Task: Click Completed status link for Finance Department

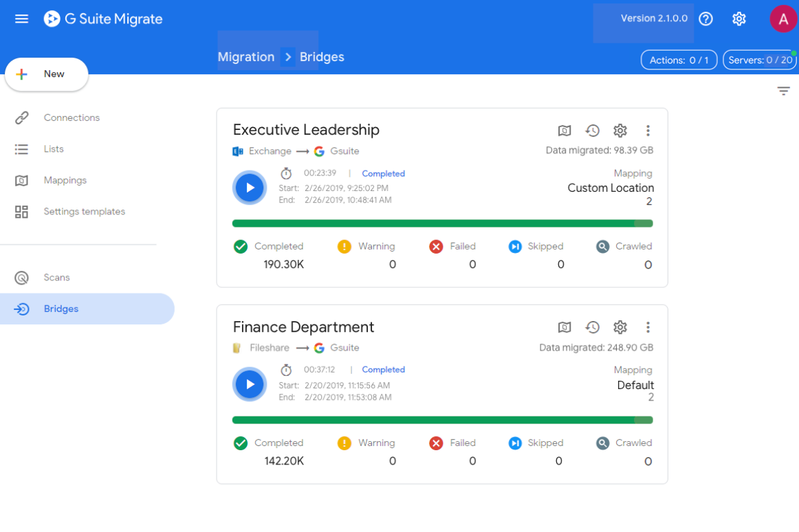Action: click(x=383, y=370)
